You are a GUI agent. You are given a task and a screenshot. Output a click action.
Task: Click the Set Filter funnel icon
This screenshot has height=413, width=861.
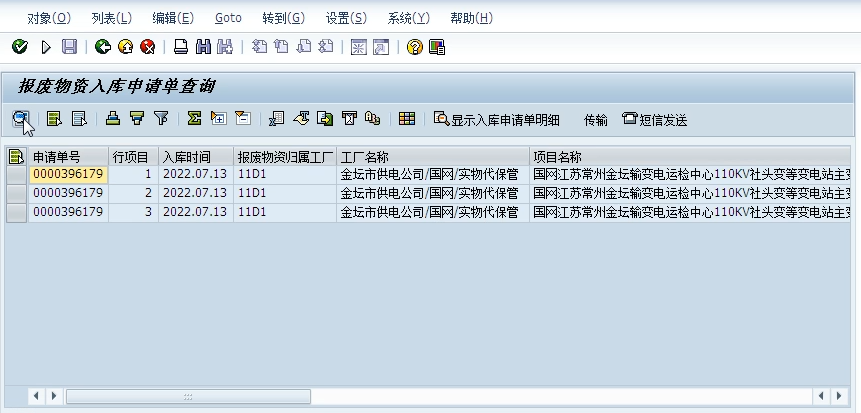160,119
